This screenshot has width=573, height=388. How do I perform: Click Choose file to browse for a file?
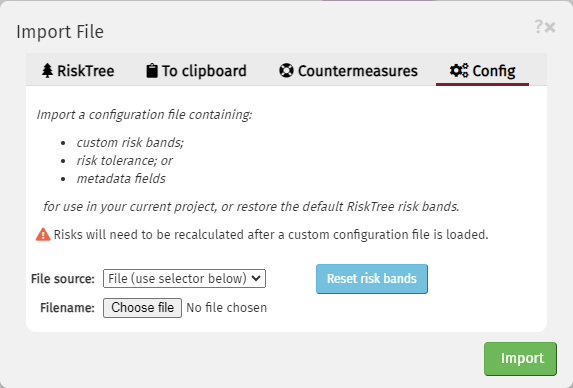point(142,308)
